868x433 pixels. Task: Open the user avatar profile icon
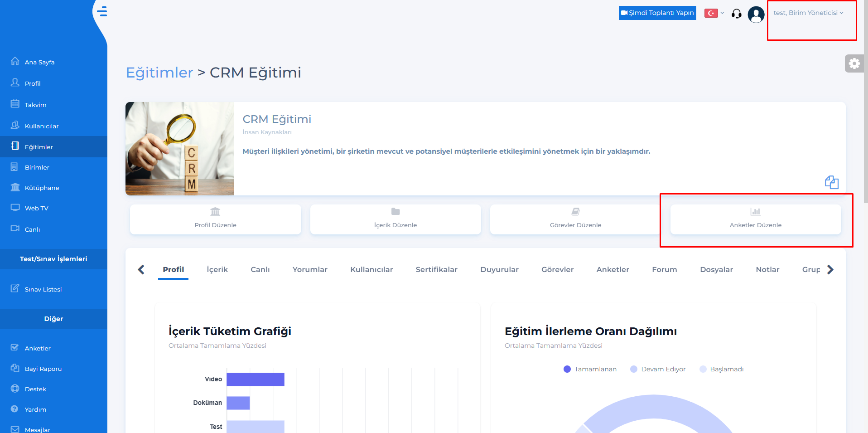[x=756, y=14]
